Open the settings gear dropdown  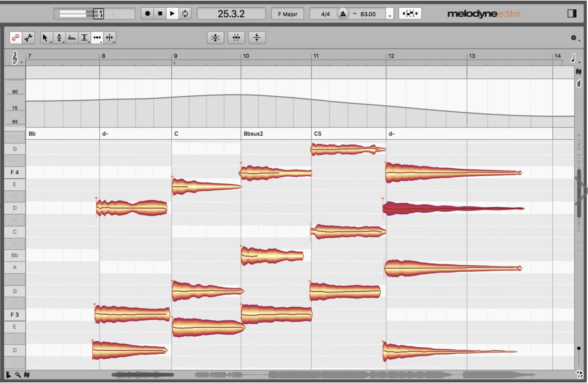[574, 37]
